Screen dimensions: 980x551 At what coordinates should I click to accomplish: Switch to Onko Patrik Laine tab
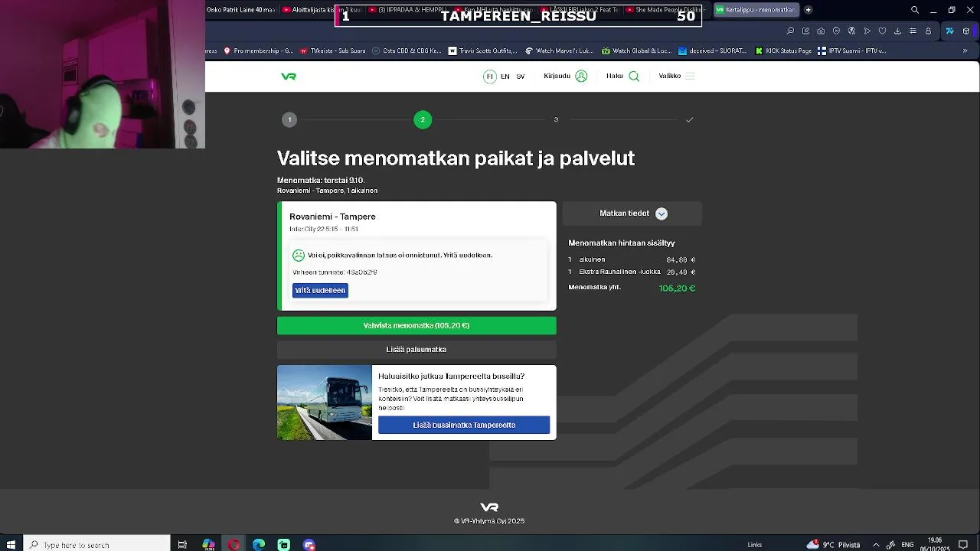coord(240,10)
